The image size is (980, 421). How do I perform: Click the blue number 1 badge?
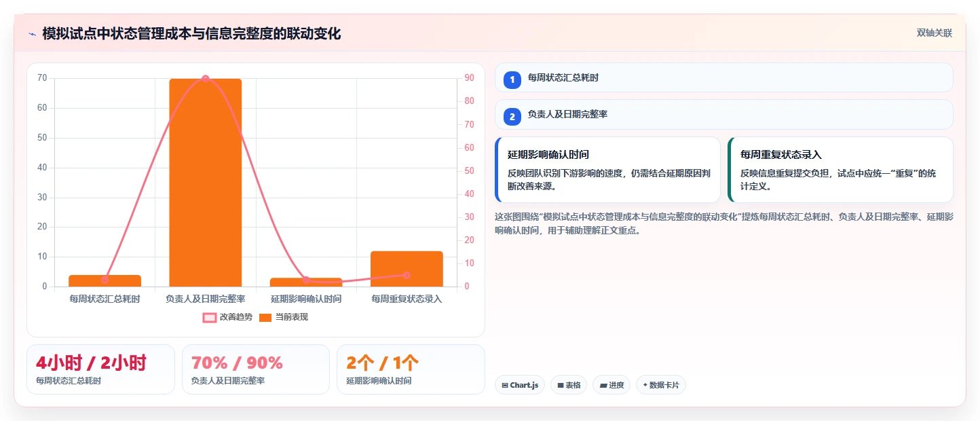[512, 80]
